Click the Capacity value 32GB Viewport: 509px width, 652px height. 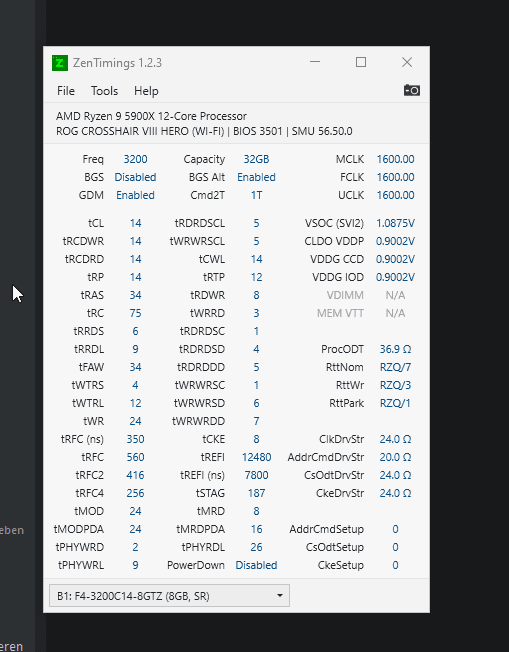(x=256, y=159)
